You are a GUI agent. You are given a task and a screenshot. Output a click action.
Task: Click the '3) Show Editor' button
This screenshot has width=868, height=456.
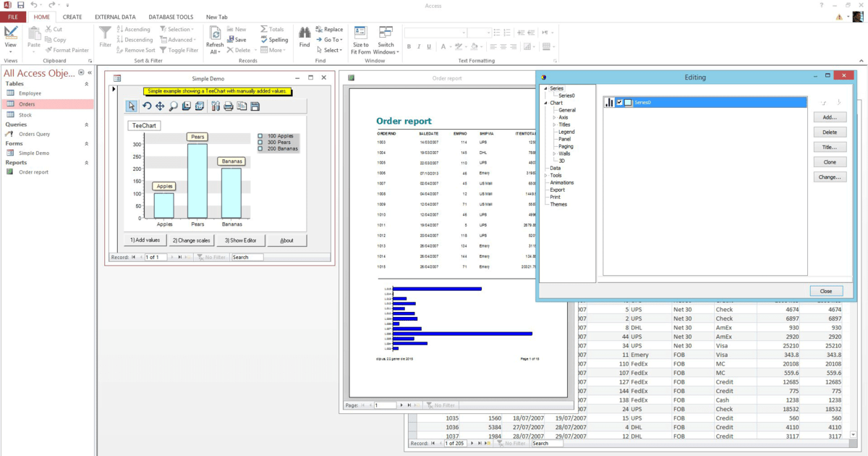tap(239, 240)
